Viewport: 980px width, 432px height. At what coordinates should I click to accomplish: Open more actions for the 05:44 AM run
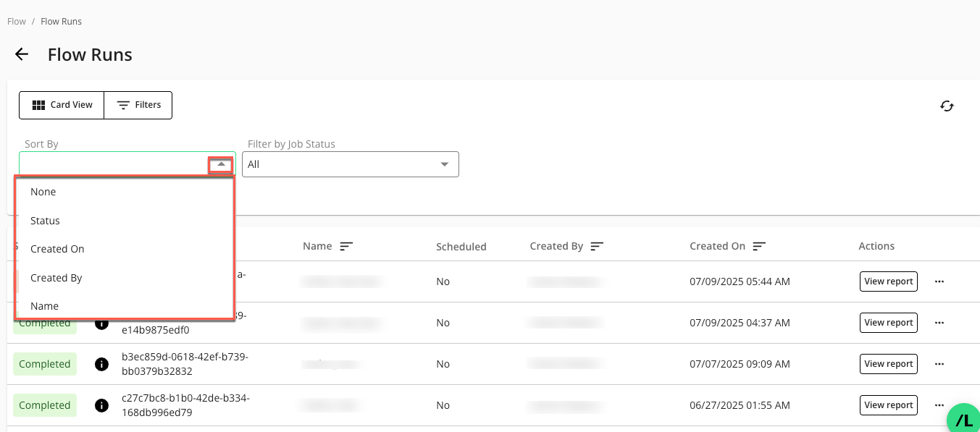click(939, 281)
